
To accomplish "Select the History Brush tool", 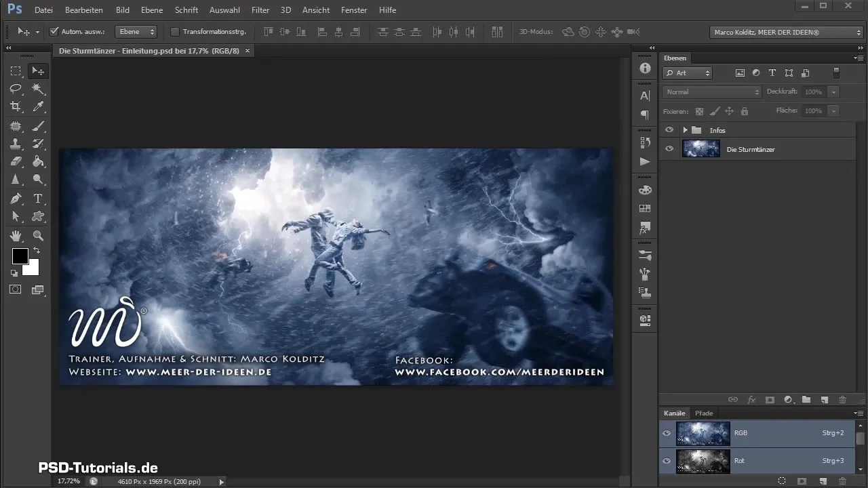I will (38, 144).
